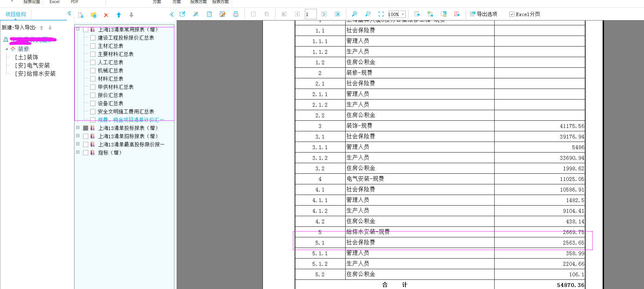Screen dimensions: 644x289
Task: Toggle the 上海13清单投标报表（增） checkbox
Action: tap(85, 128)
